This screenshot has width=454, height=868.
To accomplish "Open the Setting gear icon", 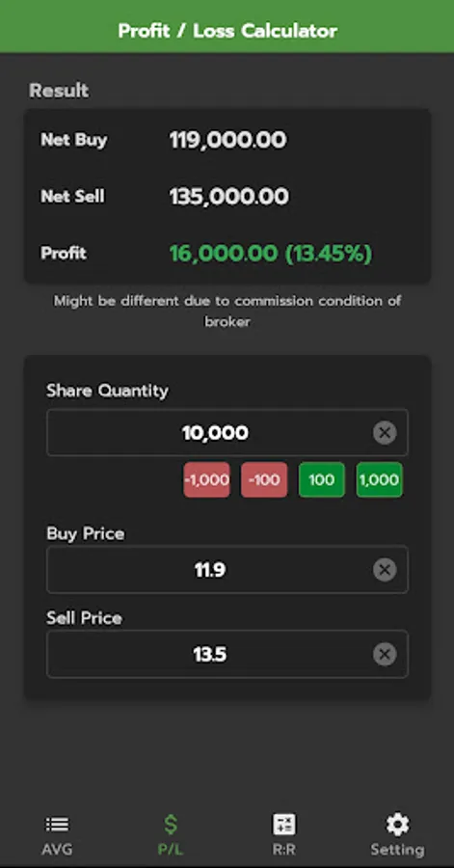I will (x=397, y=825).
